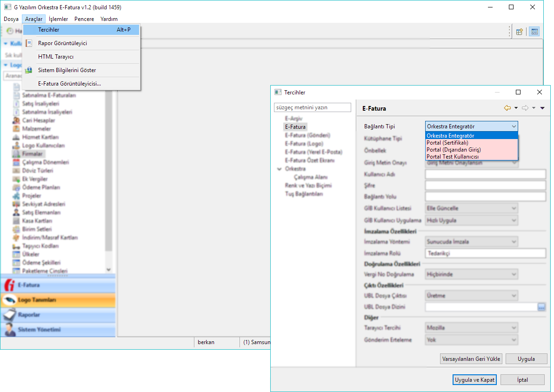Click the Sistem Yönetimi user icon
This screenshot has width=554, height=392.
point(10,330)
